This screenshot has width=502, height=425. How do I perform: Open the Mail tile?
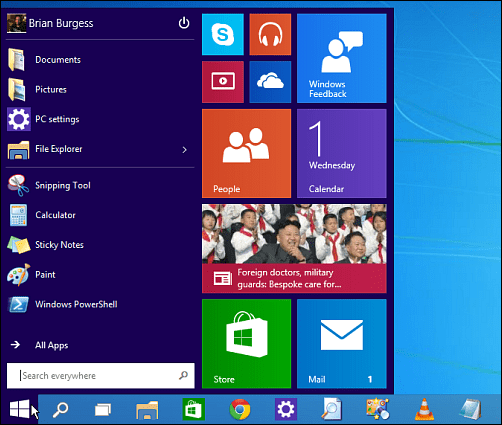click(342, 344)
